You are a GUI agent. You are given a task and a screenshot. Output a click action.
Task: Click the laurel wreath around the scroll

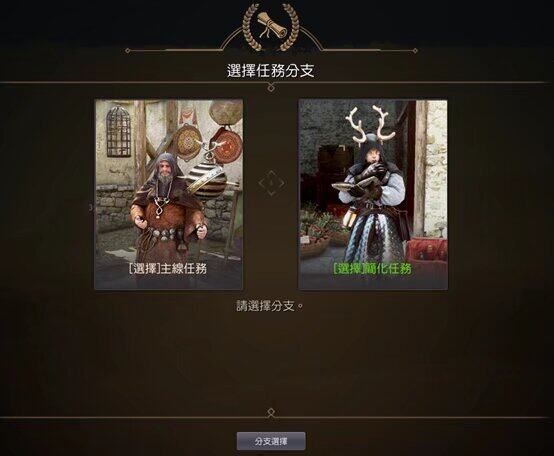coord(271,26)
